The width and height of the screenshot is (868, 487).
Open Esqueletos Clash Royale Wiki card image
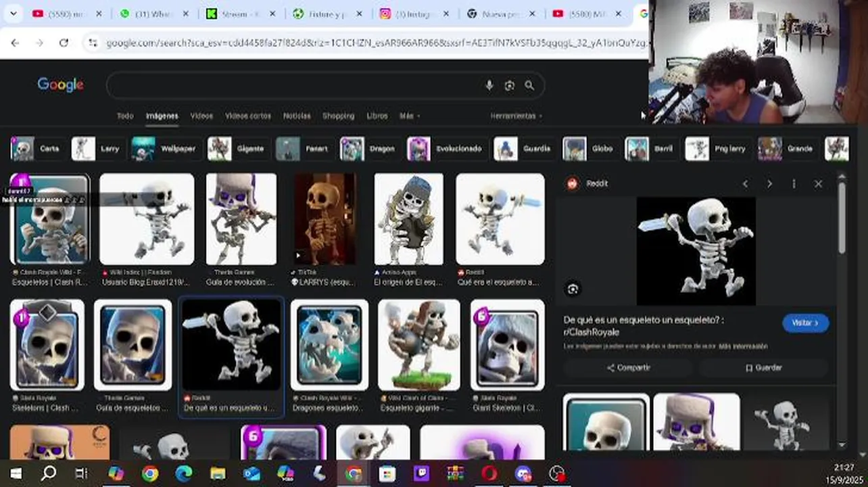[x=50, y=219]
